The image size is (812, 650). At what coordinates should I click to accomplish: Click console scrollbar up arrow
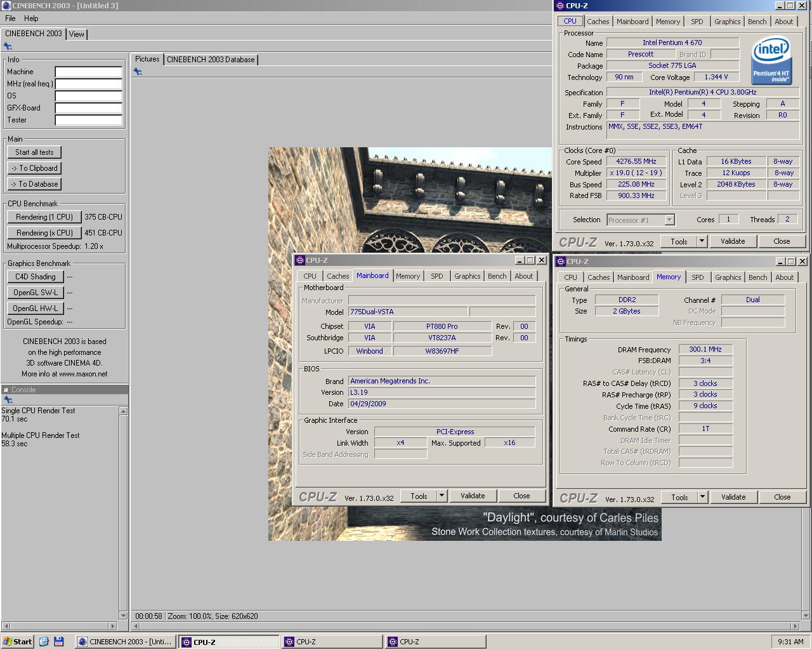[x=123, y=411]
